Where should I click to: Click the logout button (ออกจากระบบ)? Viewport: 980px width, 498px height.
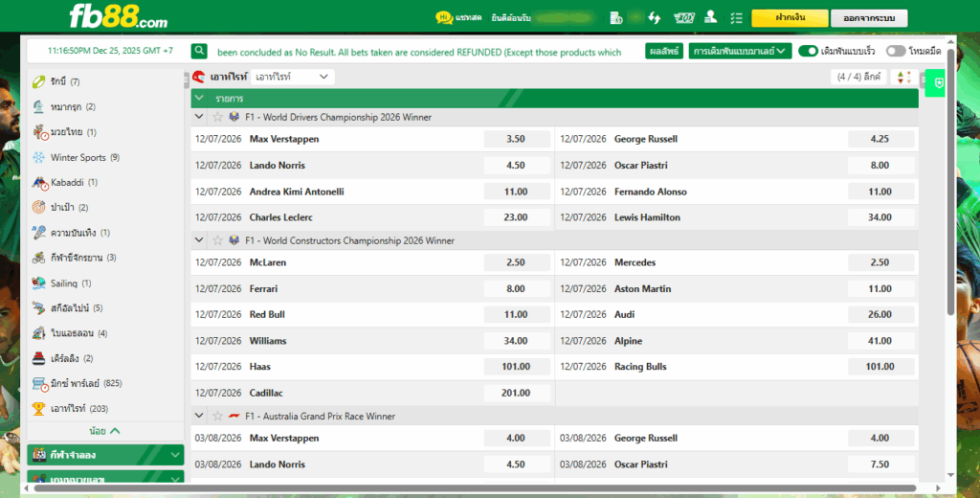(869, 18)
